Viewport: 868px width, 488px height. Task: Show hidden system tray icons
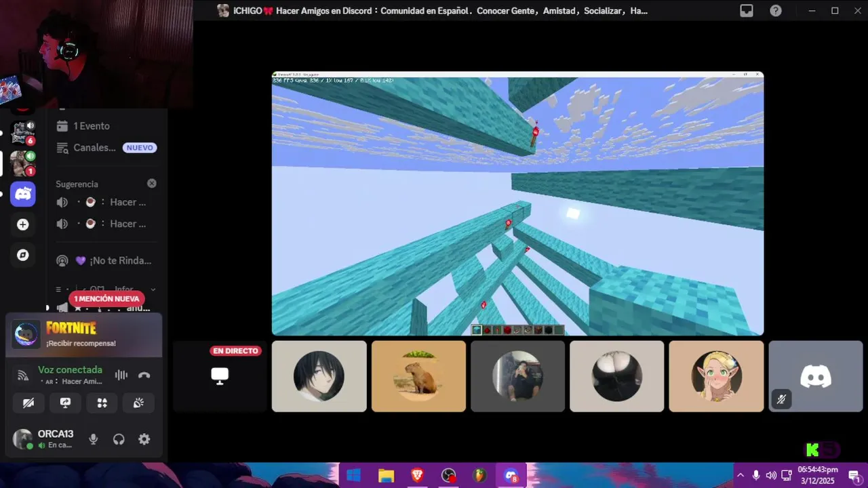click(741, 476)
